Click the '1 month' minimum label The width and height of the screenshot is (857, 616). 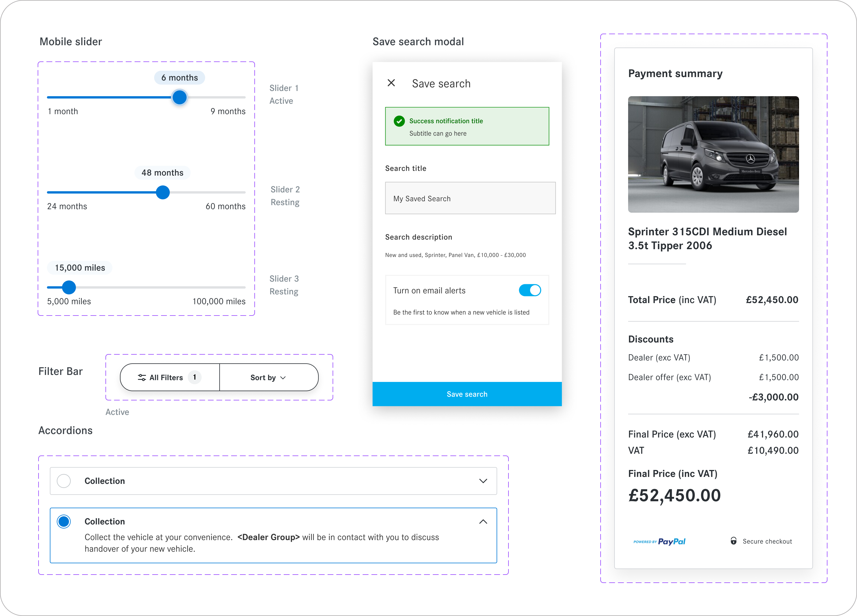pyautogui.click(x=63, y=111)
